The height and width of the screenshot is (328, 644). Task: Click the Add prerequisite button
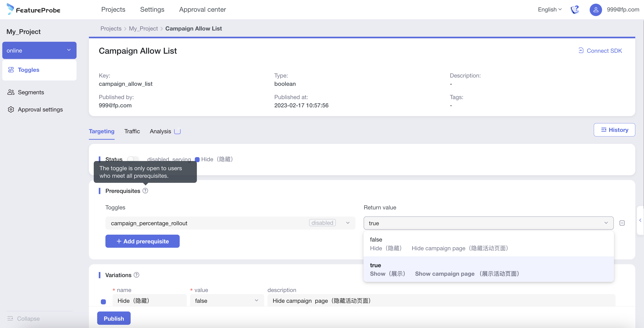point(142,241)
